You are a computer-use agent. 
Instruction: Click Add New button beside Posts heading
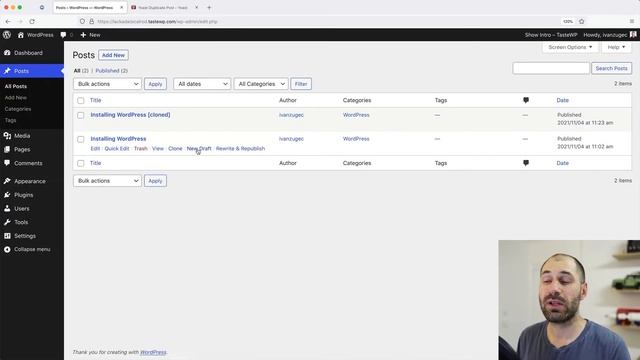[x=113, y=55]
